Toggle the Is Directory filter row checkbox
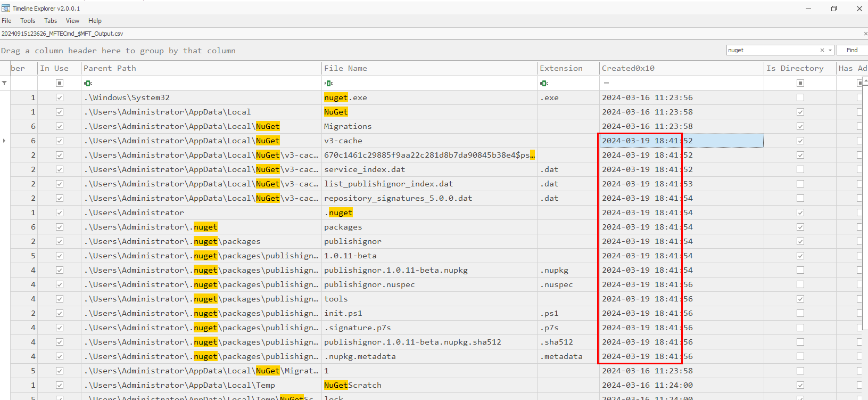The image size is (868, 400). click(800, 83)
